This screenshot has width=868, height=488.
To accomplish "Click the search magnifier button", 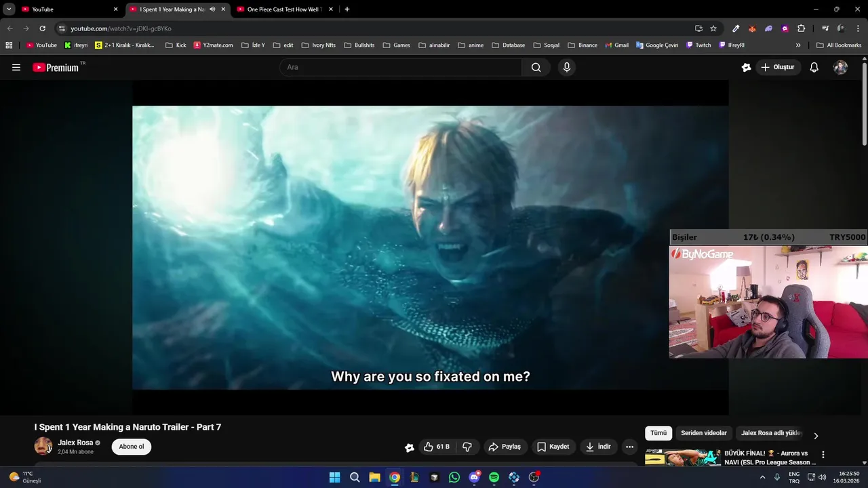I will 536,67.
